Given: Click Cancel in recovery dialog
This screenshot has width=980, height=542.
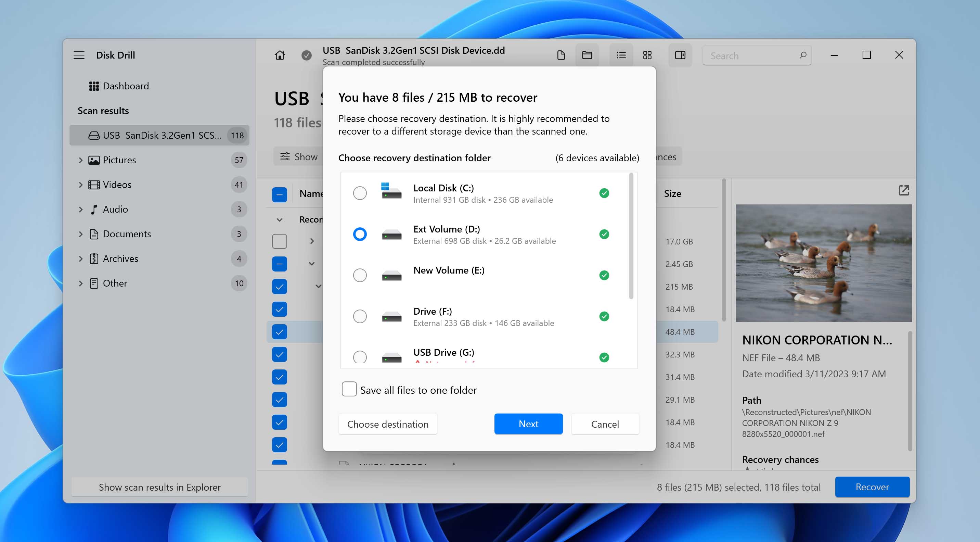Looking at the screenshot, I should [x=605, y=424].
